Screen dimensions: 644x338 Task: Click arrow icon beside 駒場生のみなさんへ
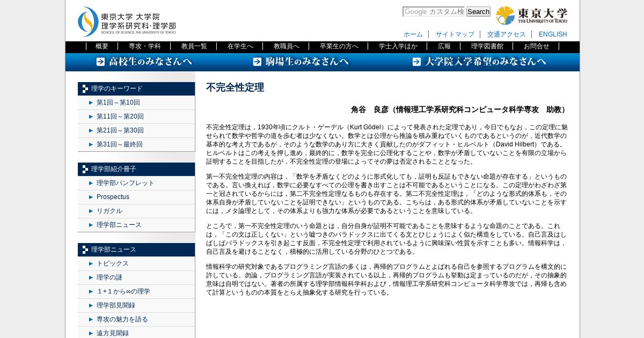coord(257,62)
